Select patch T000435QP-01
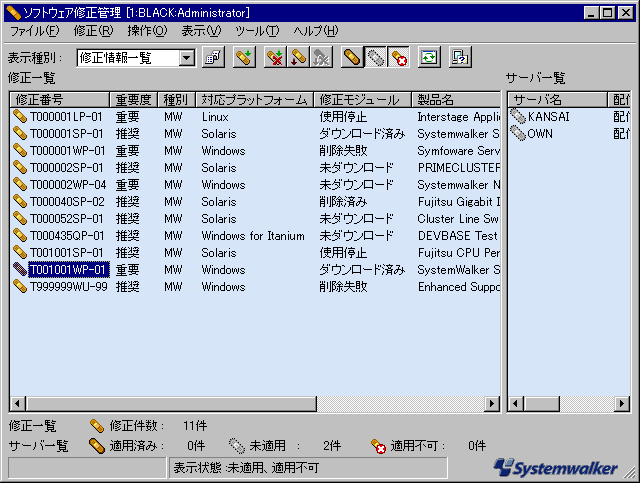 pos(67,236)
